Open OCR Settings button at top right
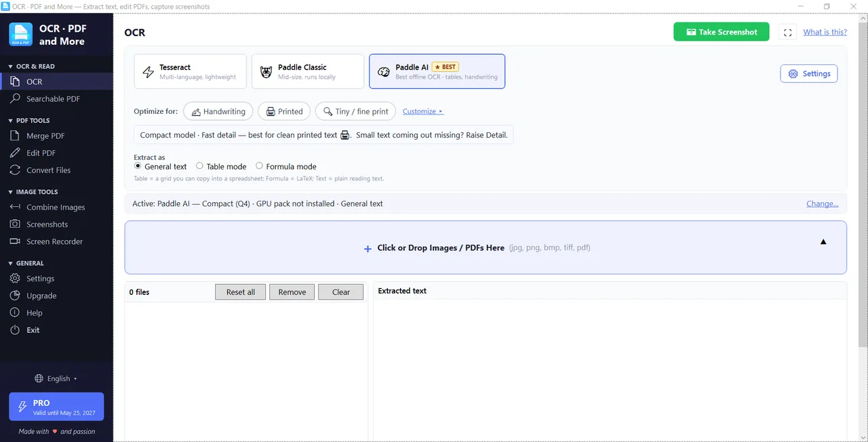 [x=809, y=74]
